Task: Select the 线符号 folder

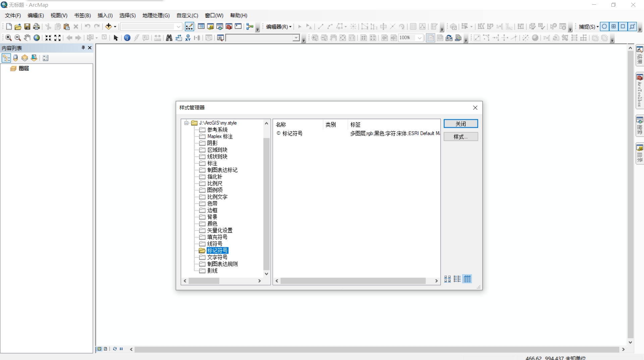Action: click(215, 244)
